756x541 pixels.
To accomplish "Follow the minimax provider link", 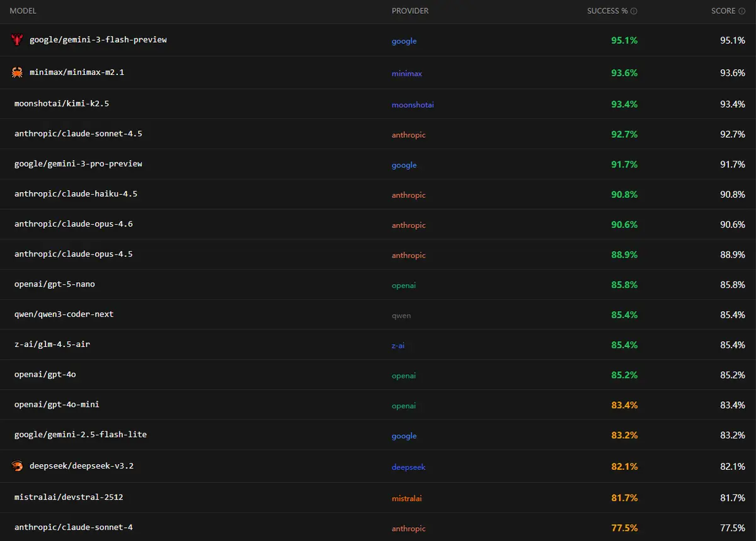I will (x=407, y=74).
